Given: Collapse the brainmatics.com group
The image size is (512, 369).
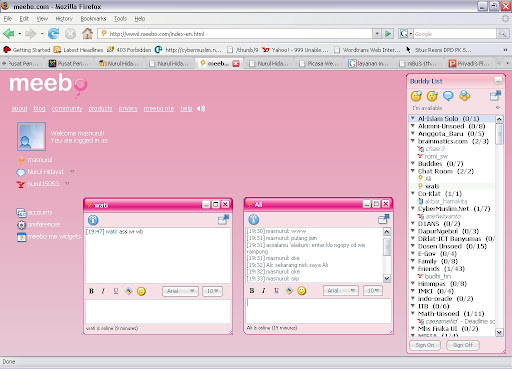Looking at the screenshot, I should [413, 141].
